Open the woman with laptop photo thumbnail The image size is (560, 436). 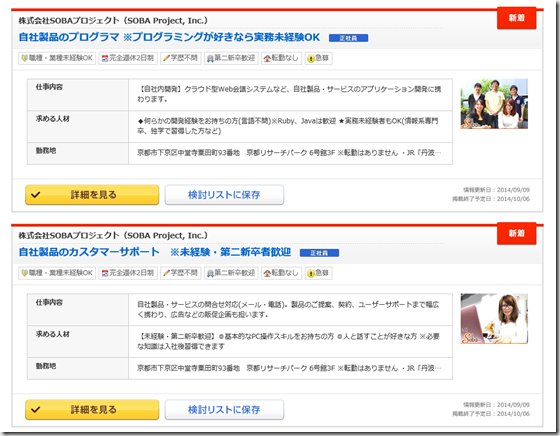(x=494, y=319)
